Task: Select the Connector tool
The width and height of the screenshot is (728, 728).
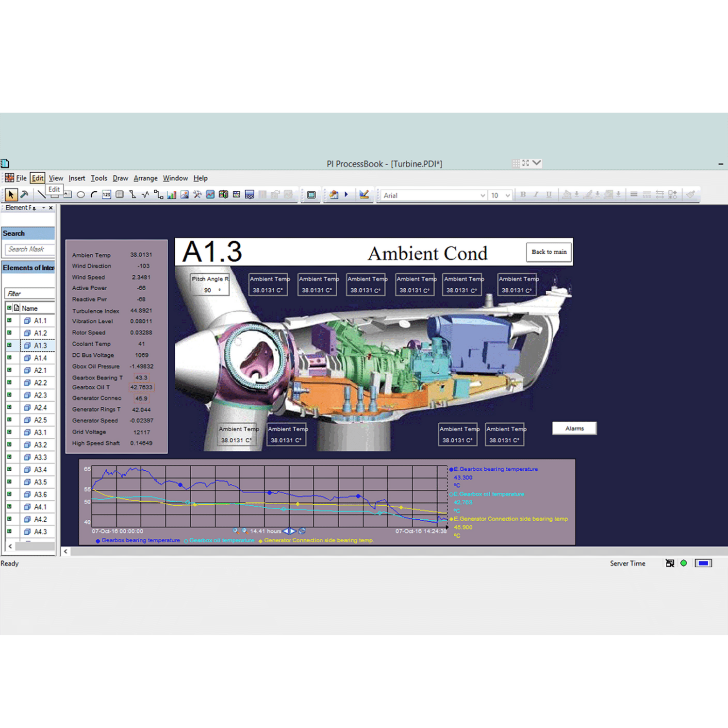Action: coord(158,195)
